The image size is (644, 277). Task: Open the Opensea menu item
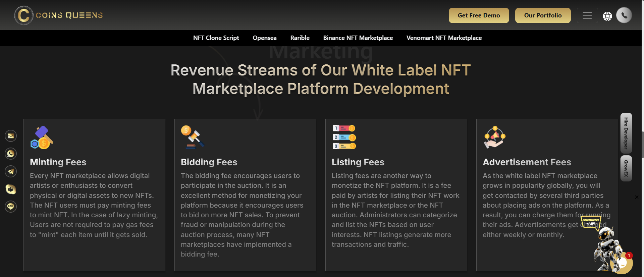pyautogui.click(x=265, y=38)
